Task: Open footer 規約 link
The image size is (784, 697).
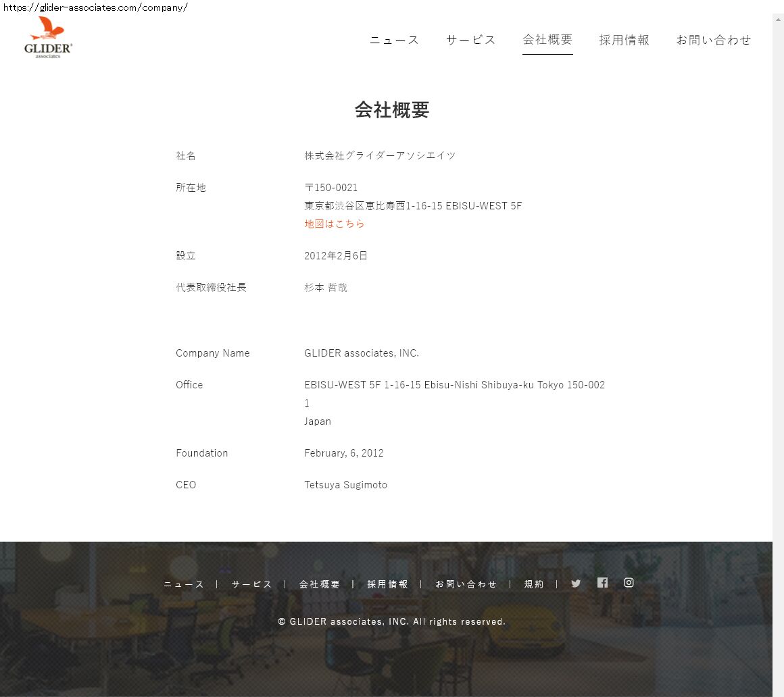Action: (533, 584)
